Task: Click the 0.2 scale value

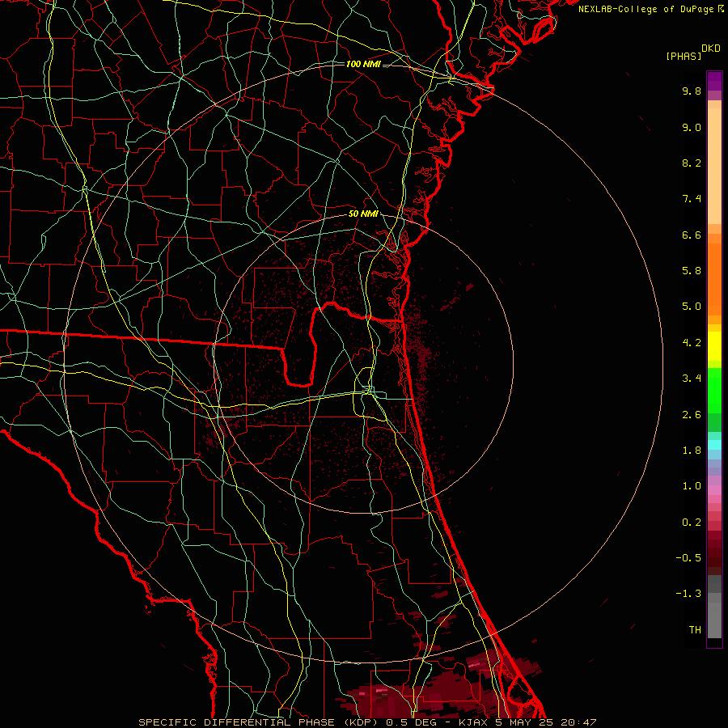Action: point(692,523)
